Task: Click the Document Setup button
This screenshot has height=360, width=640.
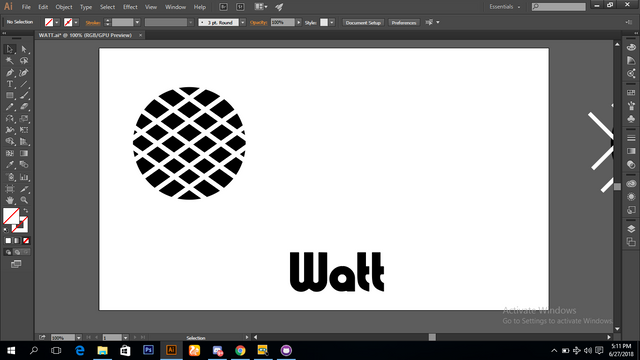Action: [363, 22]
